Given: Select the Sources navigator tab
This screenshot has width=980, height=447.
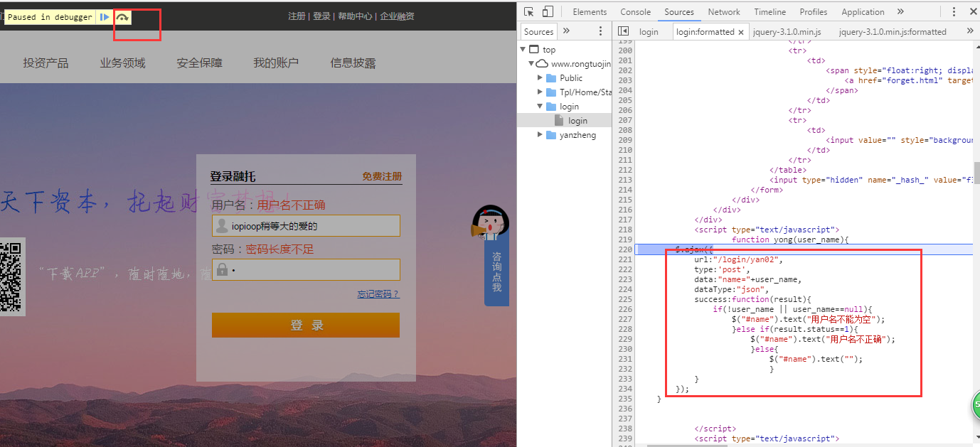Looking at the screenshot, I should [538, 31].
